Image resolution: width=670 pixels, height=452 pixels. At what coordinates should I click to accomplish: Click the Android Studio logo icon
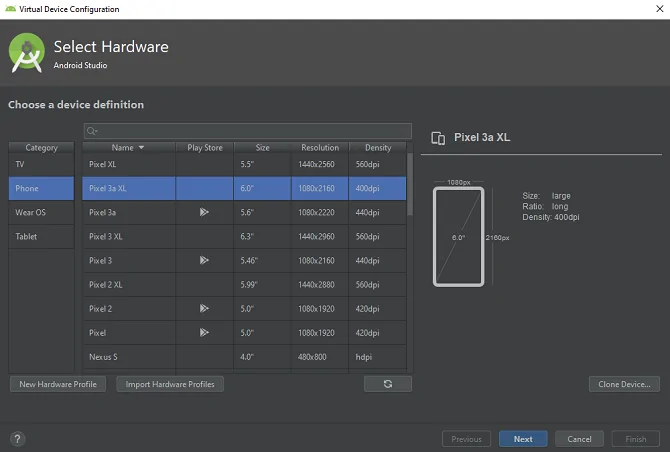[26, 54]
